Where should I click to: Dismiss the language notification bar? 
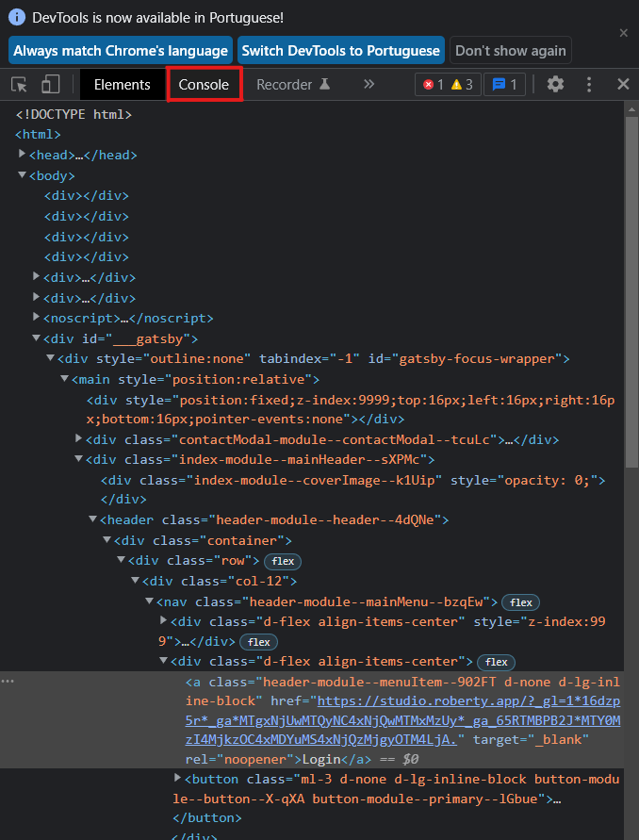pyautogui.click(x=624, y=33)
